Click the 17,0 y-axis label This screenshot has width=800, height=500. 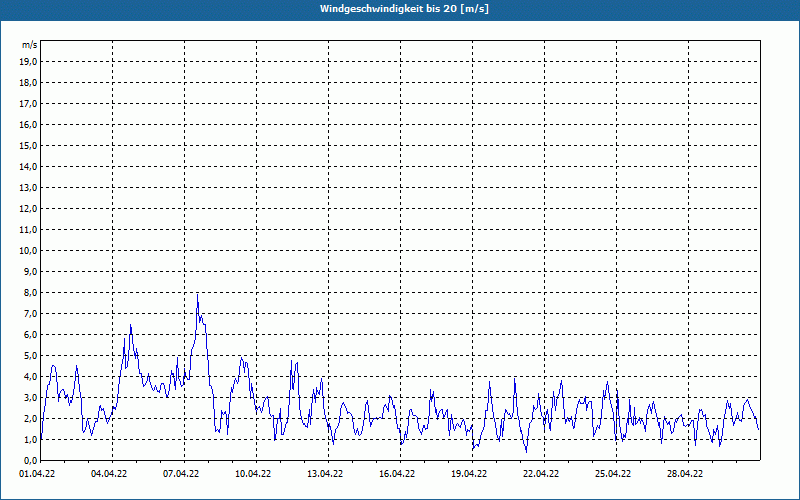click(28, 104)
